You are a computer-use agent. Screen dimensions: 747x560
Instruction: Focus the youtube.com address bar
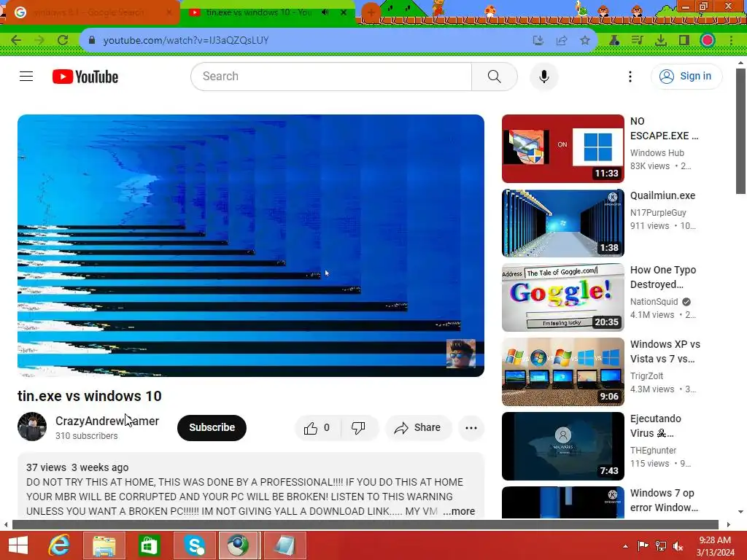pyautogui.click(x=305, y=41)
